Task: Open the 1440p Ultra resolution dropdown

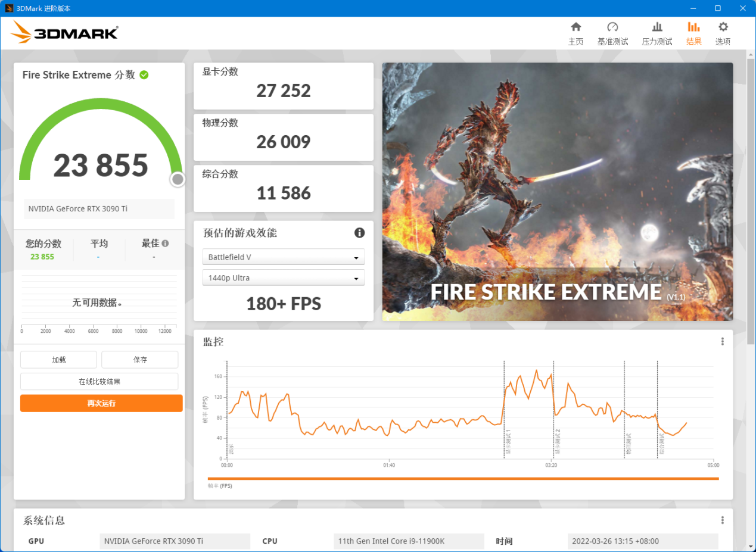Action: (284, 278)
